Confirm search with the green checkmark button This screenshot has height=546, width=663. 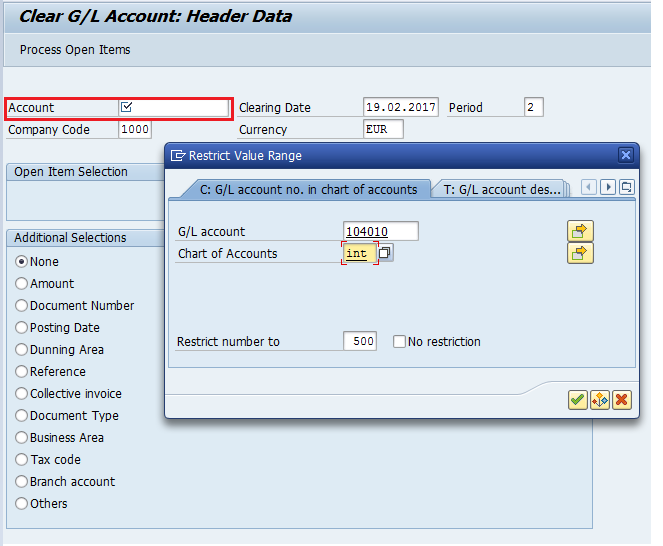tap(578, 400)
